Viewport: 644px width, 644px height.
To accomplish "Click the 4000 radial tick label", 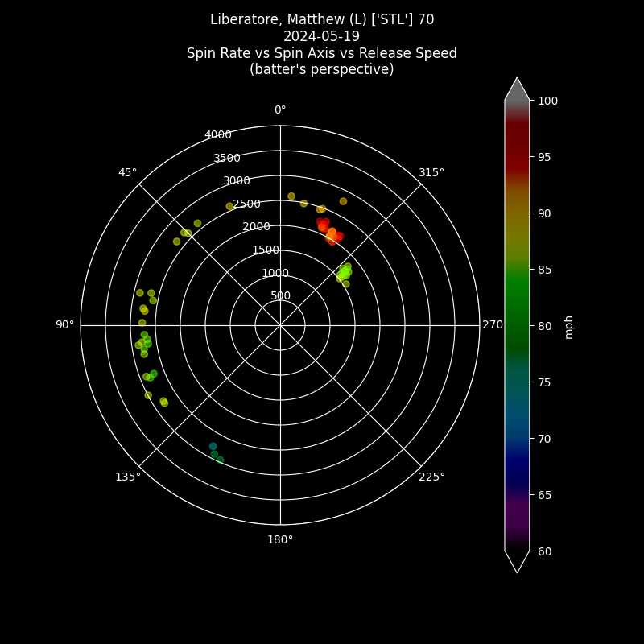I will pos(218,134).
